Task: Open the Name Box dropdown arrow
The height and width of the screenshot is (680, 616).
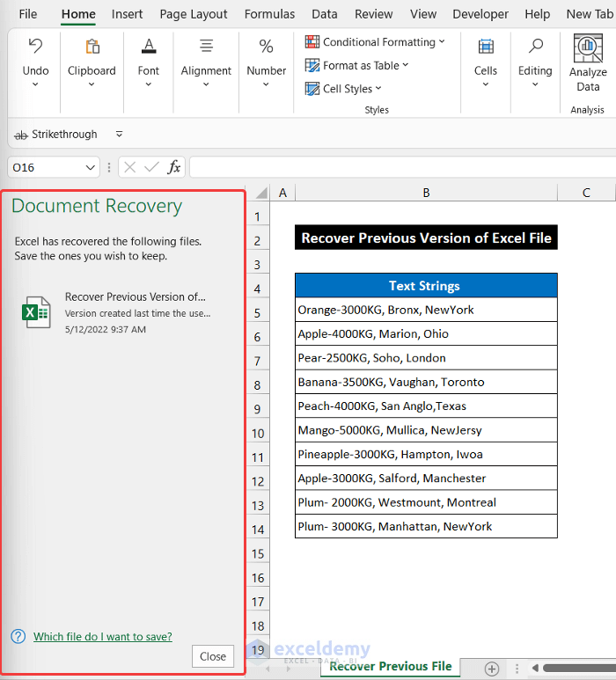Action: (91, 167)
